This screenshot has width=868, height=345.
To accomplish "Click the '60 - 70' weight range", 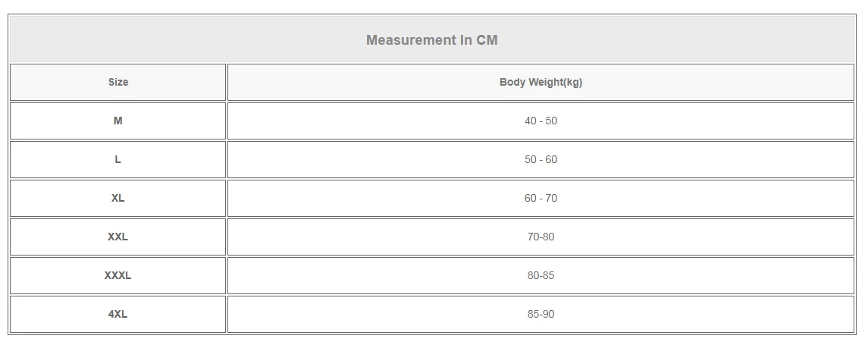I will point(541,198).
